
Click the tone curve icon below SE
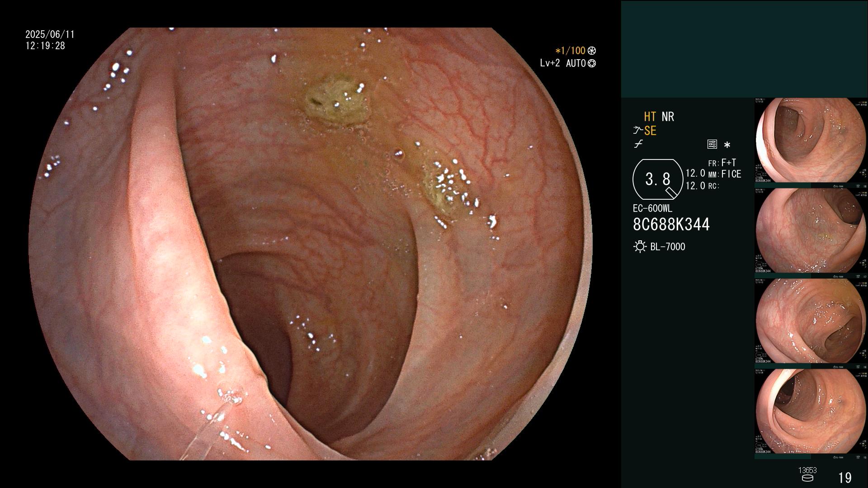pyautogui.click(x=638, y=145)
